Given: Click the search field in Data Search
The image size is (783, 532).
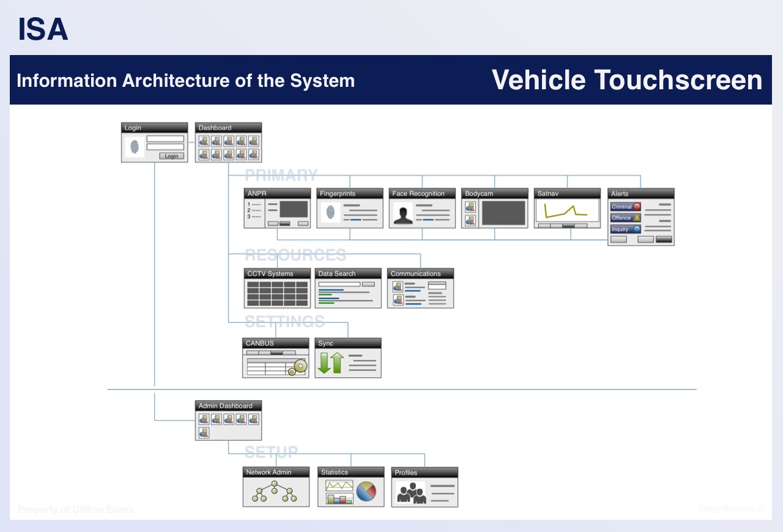Looking at the screenshot, I should [339, 284].
